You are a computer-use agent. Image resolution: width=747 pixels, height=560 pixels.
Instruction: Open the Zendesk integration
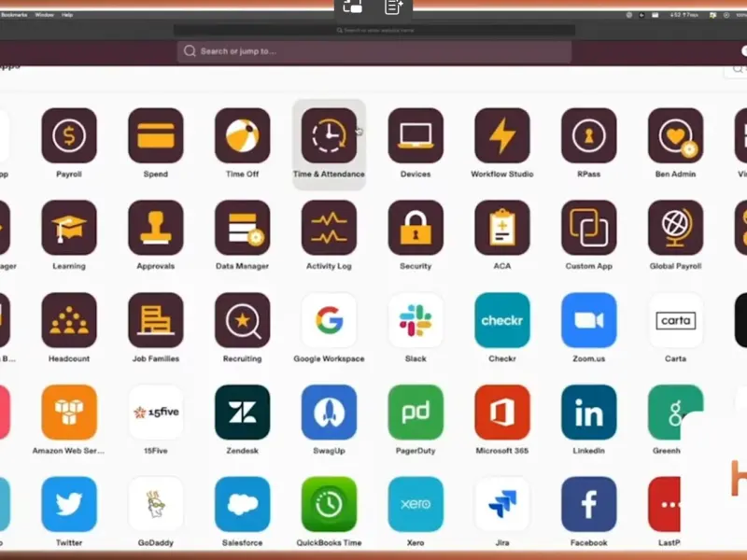pyautogui.click(x=243, y=413)
